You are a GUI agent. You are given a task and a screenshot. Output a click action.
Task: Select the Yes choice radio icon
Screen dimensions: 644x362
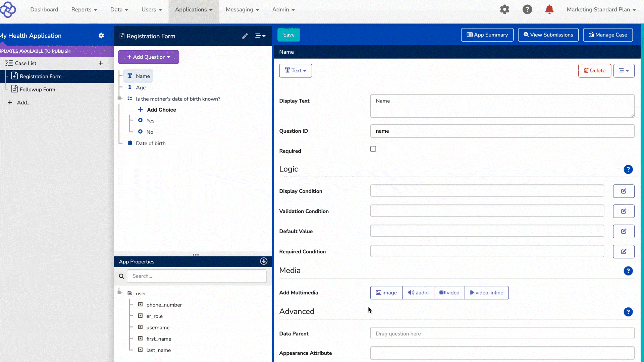(x=140, y=121)
